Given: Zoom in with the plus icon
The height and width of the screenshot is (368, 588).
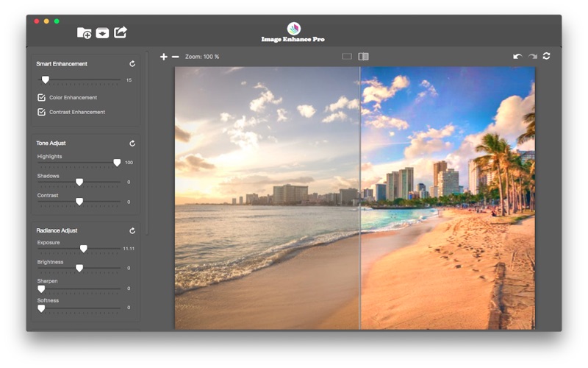Looking at the screenshot, I should coord(163,57).
